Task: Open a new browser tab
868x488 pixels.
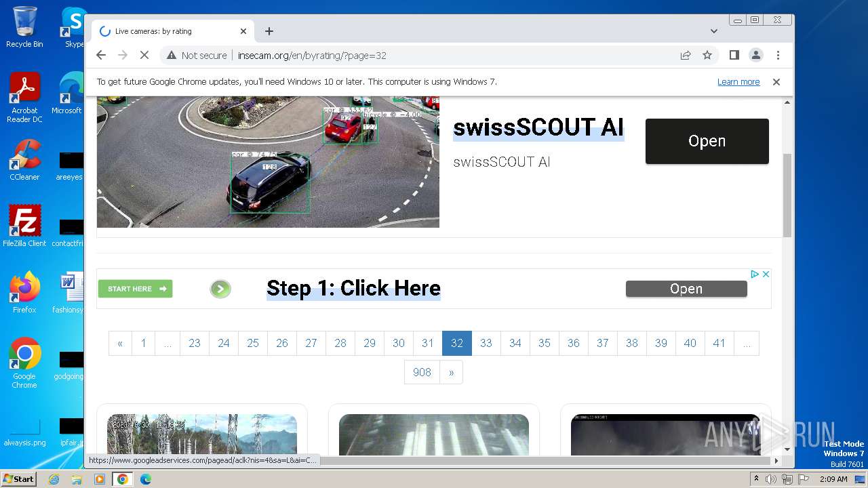Action: 269,31
